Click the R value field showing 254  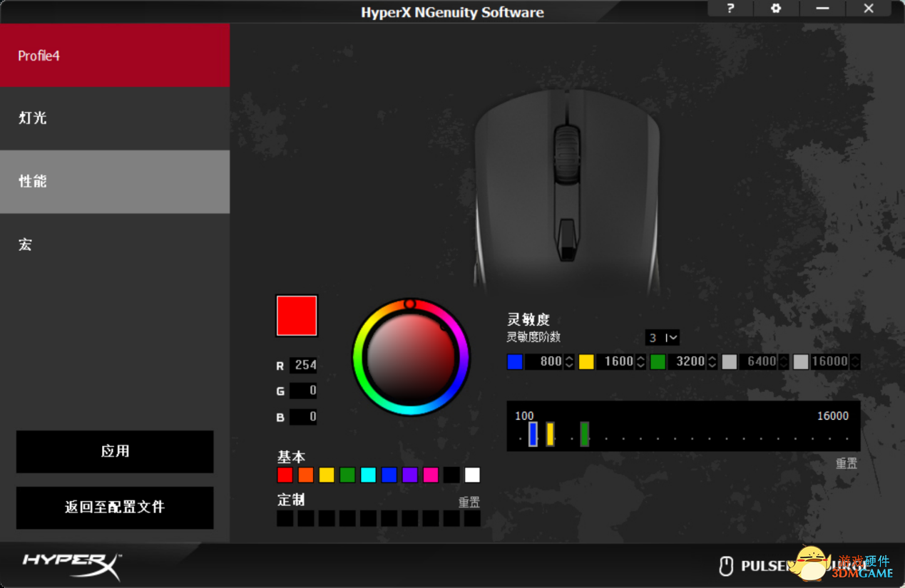[x=303, y=365]
